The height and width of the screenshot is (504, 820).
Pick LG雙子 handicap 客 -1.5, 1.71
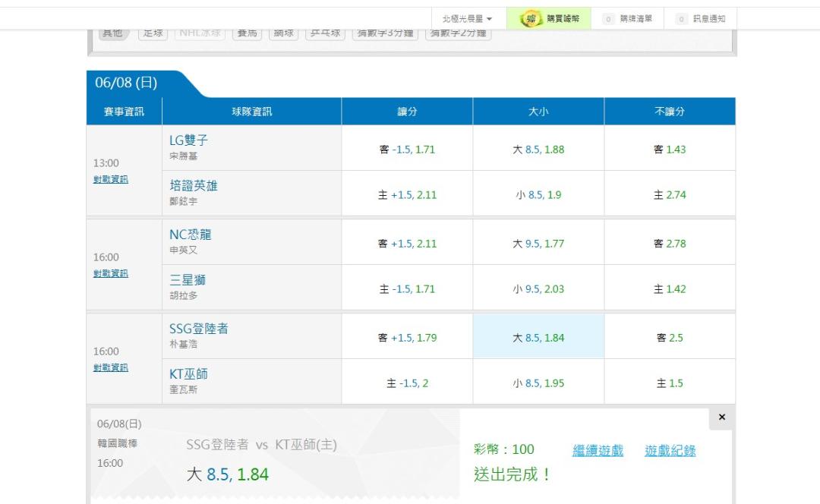coord(407,150)
